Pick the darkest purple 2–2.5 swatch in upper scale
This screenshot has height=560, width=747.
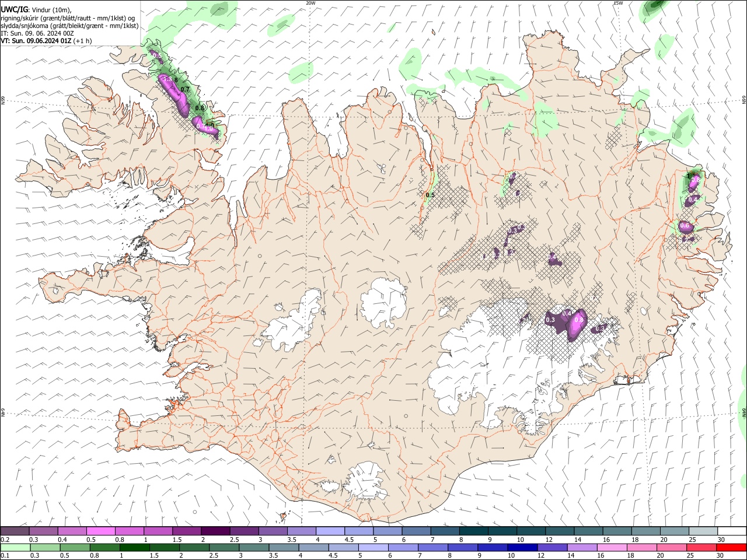point(215,531)
